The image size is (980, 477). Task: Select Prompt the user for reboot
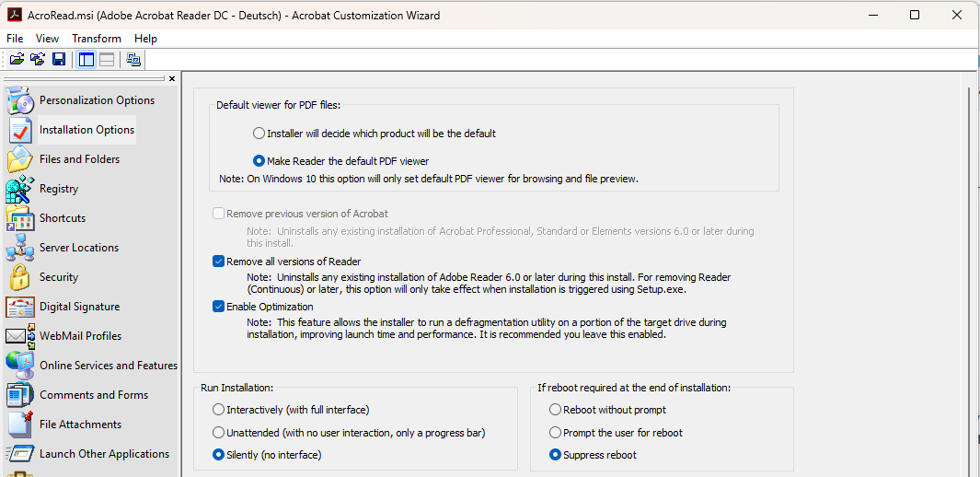[x=555, y=433]
